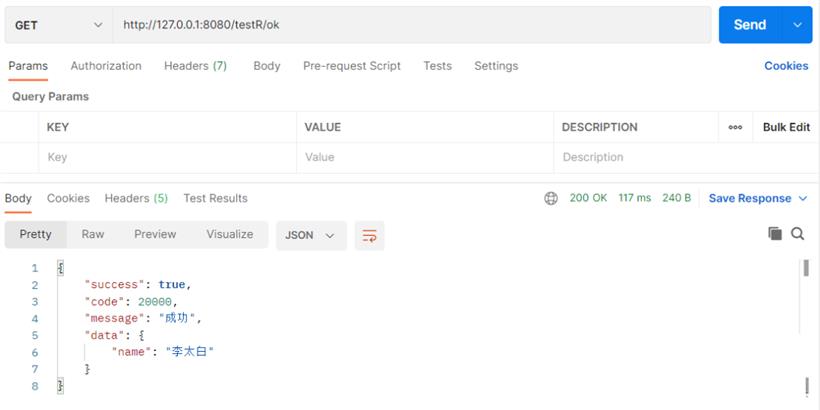The width and height of the screenshot is (820, 410).
Task: Click Bulk Edit
Action: 786,127
